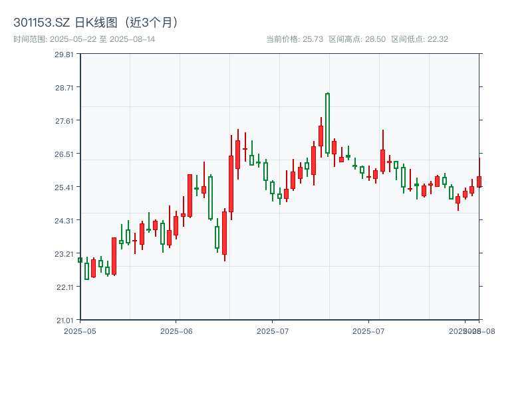Click the 22.11 y-axis label
The width and height of the screenshot is (532, 399).
(63, 286)
